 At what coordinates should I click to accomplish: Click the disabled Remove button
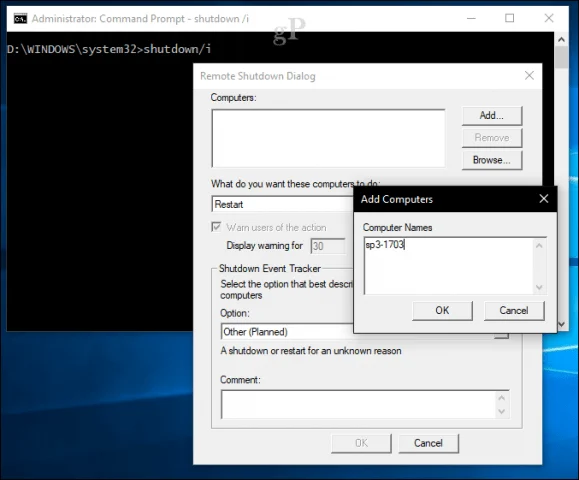(492, 138)
